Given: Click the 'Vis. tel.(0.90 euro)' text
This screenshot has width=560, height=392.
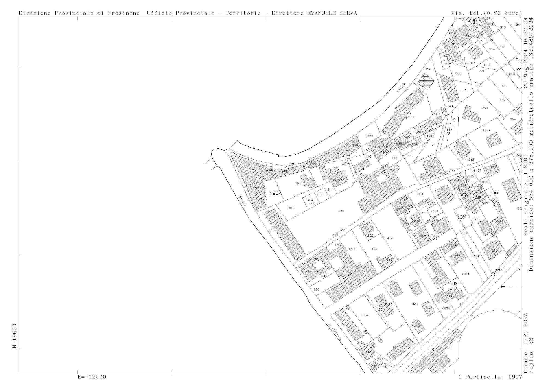Looking at the screenshot, I should point(486,13).
